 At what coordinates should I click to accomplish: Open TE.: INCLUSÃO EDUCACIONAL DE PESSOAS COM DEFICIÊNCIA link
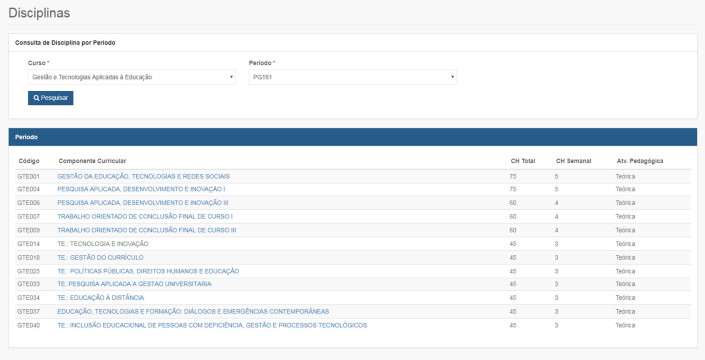(212, 325)
